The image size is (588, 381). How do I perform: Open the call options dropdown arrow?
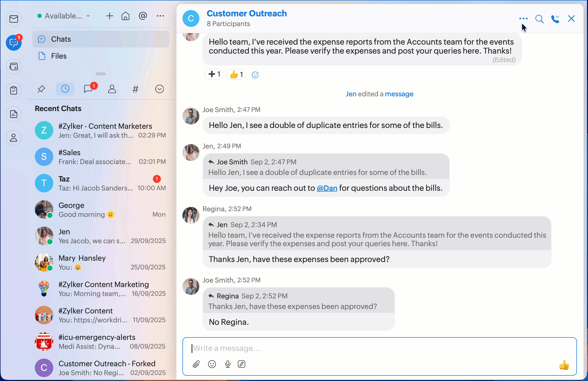click(558, 17)
